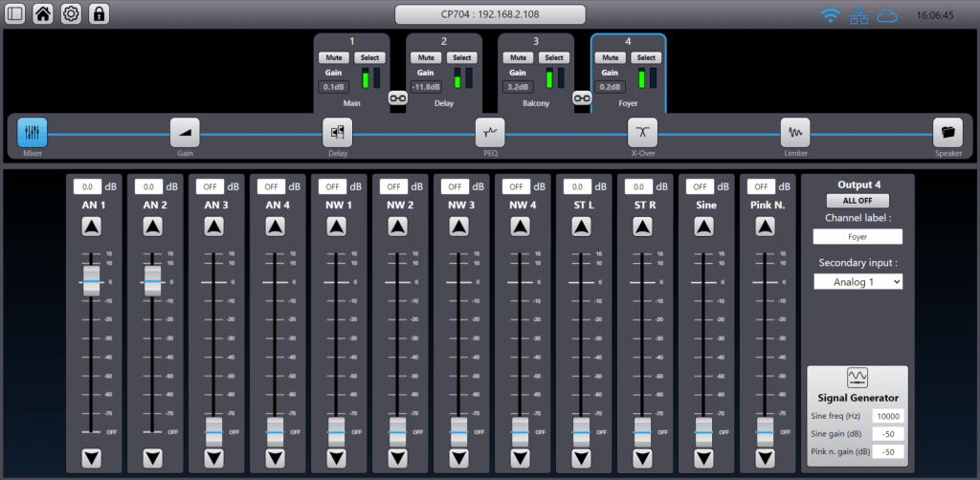This screenshot has height=480, width=980.
Task: Click the AN 2 fader handle
Action: click(153, 282)
